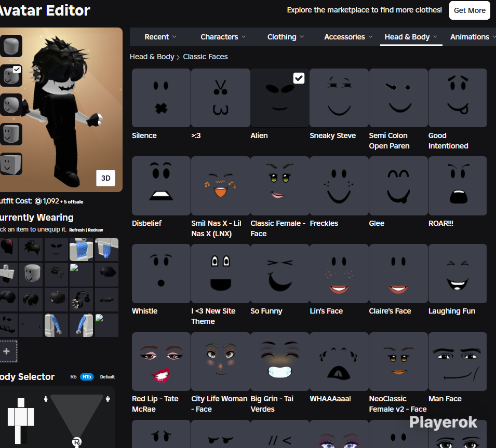
Task: Select the City Life Woman face
Action: point(221,361)
